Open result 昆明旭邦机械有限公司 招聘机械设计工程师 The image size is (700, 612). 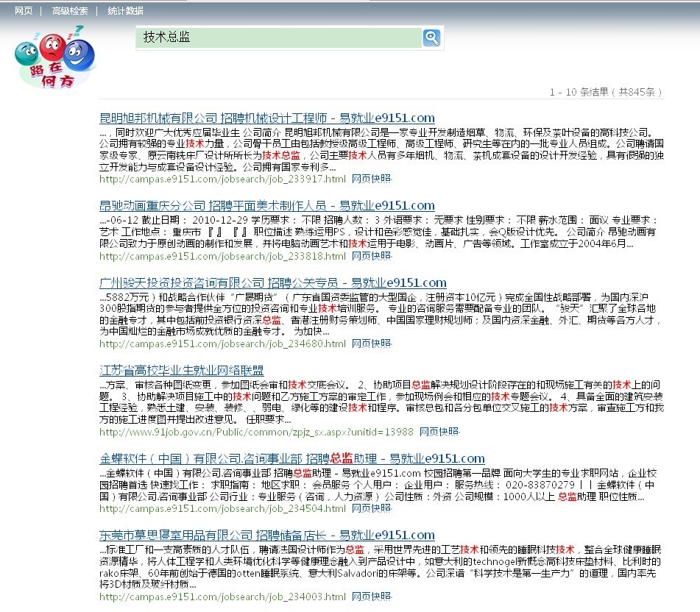(267, 118)
